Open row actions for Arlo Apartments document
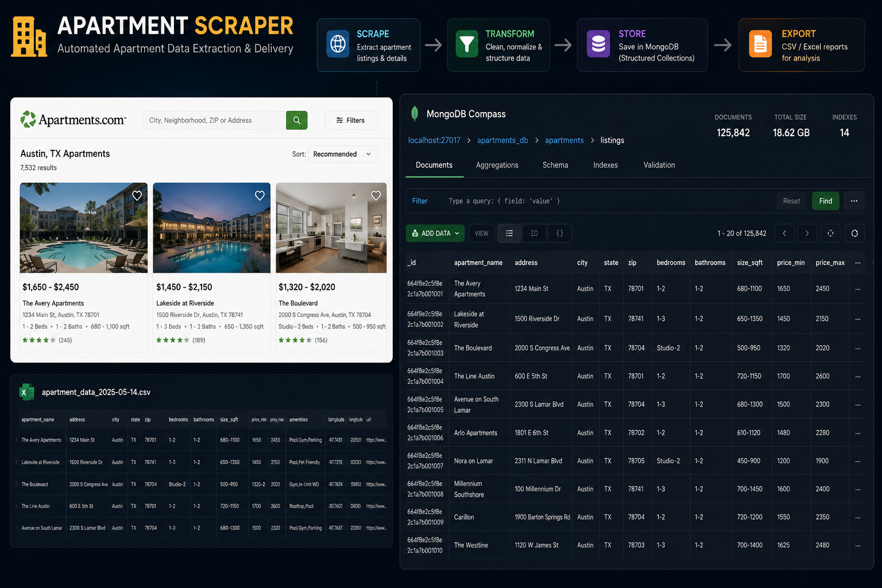 click(858, 433)
